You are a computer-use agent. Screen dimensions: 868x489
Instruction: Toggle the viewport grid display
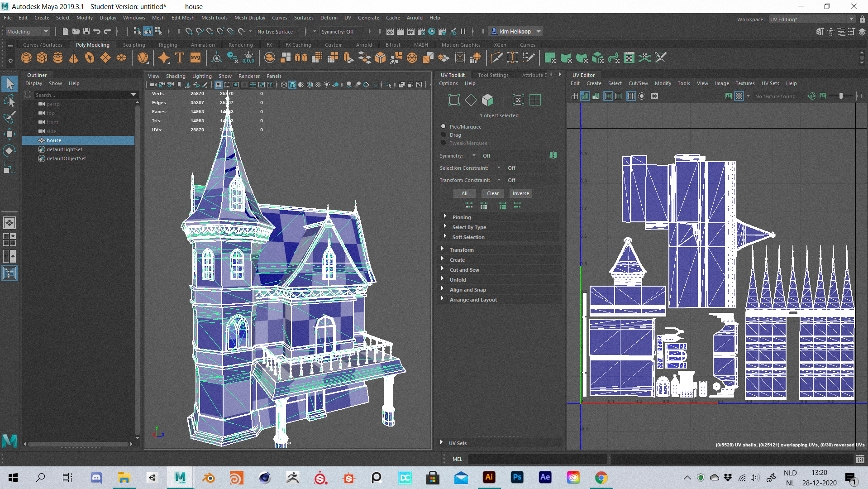click(x=219, y=85)
